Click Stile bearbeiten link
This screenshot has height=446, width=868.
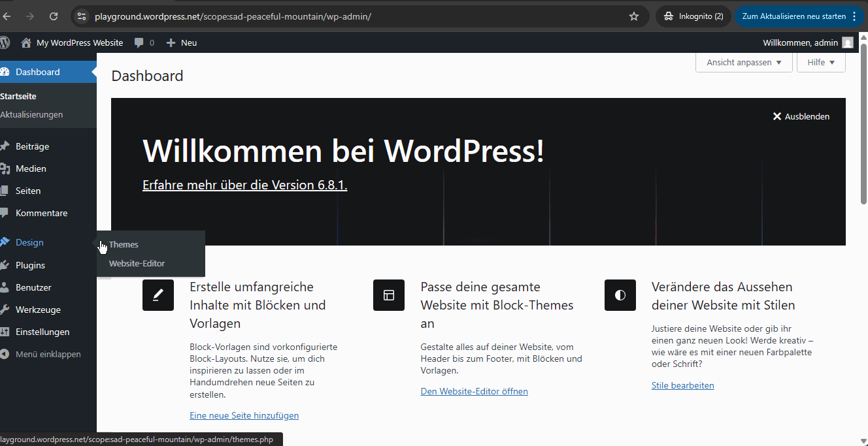tap(682, 385)
